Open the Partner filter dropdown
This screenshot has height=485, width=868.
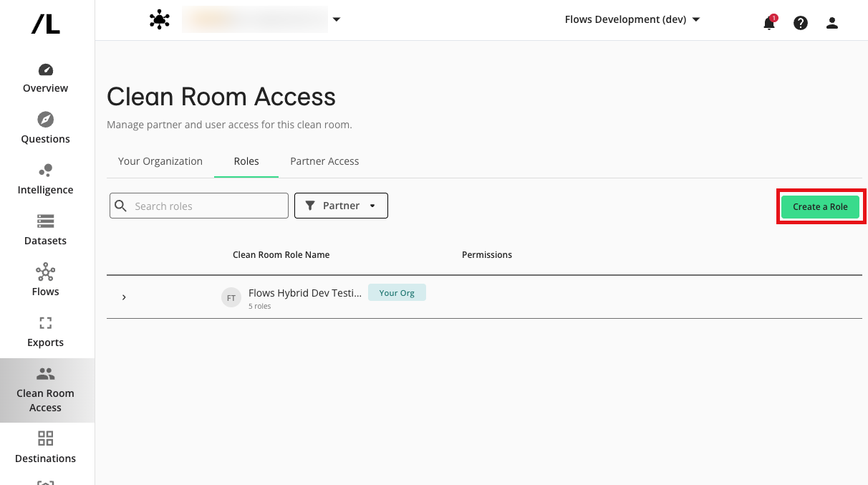[x=341, y=206]
